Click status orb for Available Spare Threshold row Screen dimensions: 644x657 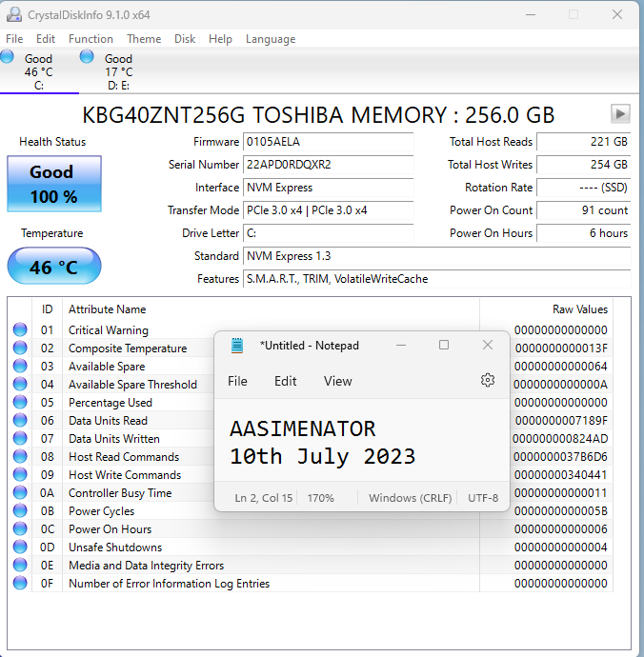(20, 384)
